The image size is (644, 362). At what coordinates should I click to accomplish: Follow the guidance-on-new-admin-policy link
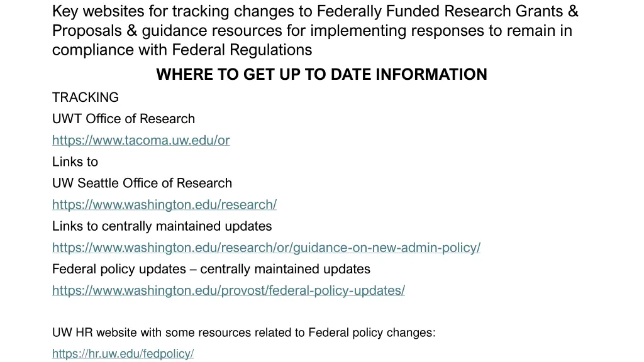(x=266, y=248)
